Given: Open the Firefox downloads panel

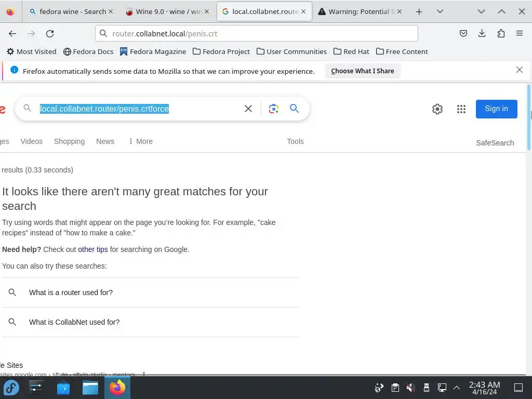Looking at the screenshot, I should pos(482,33).
